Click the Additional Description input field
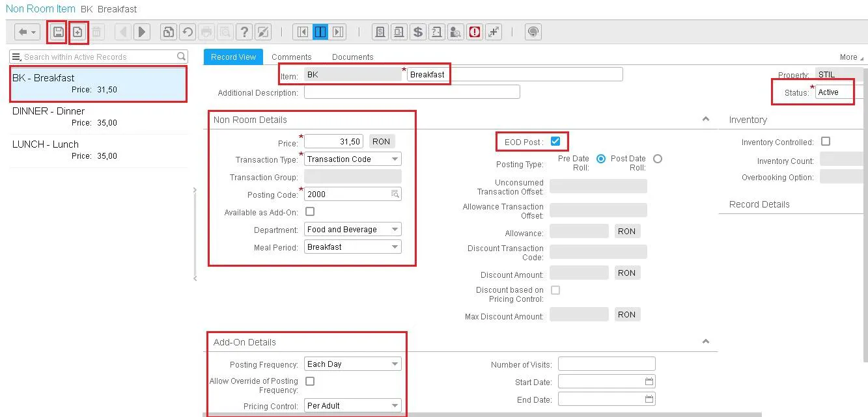Viewport: 868px width, 417px height. pos(412,92)
